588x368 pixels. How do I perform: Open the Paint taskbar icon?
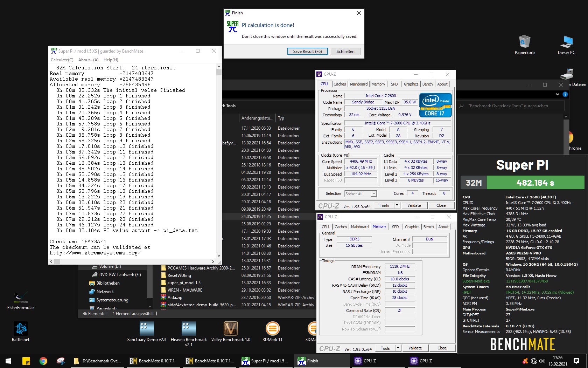pyautogui.click(x=61, y=361)
